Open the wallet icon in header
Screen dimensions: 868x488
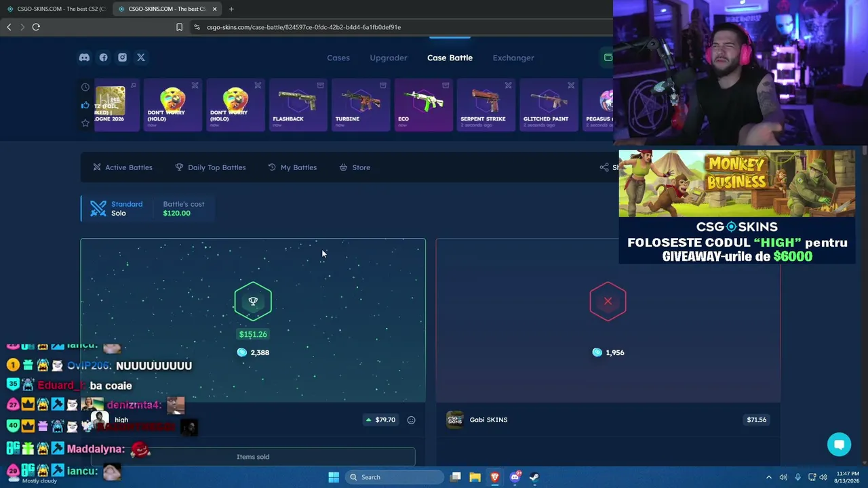click(608, 58)
